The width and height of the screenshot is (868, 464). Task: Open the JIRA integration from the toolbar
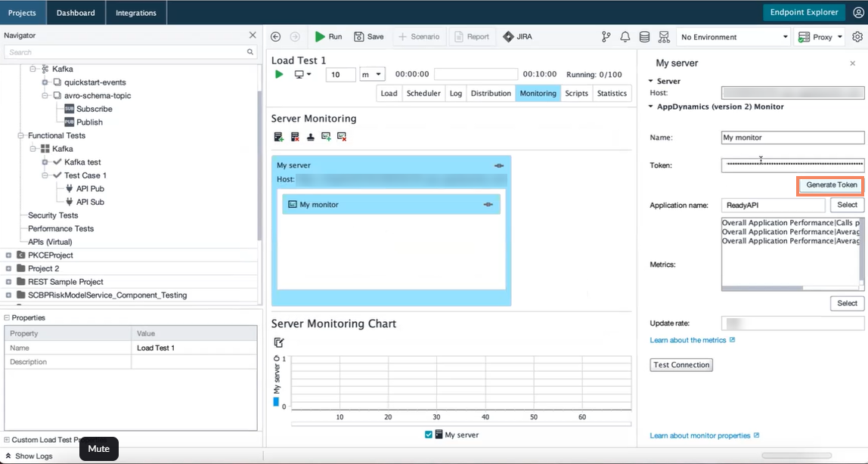pos(518,36)
